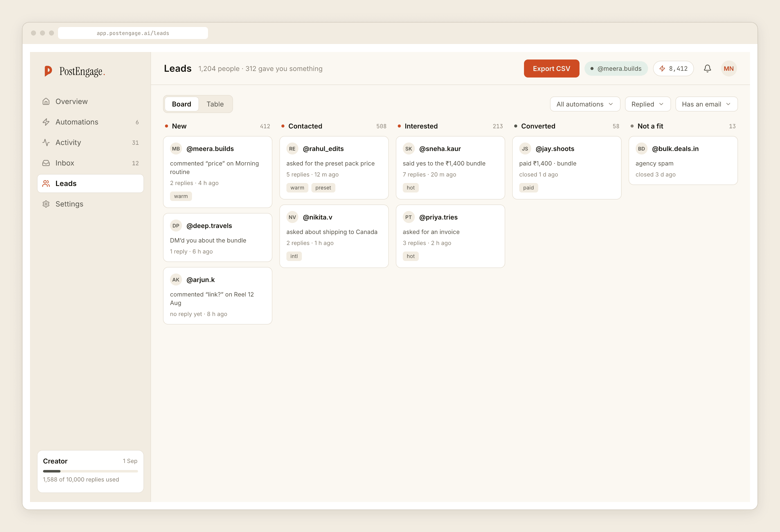Click the @meera.builds account chip

tap(616, 68)
